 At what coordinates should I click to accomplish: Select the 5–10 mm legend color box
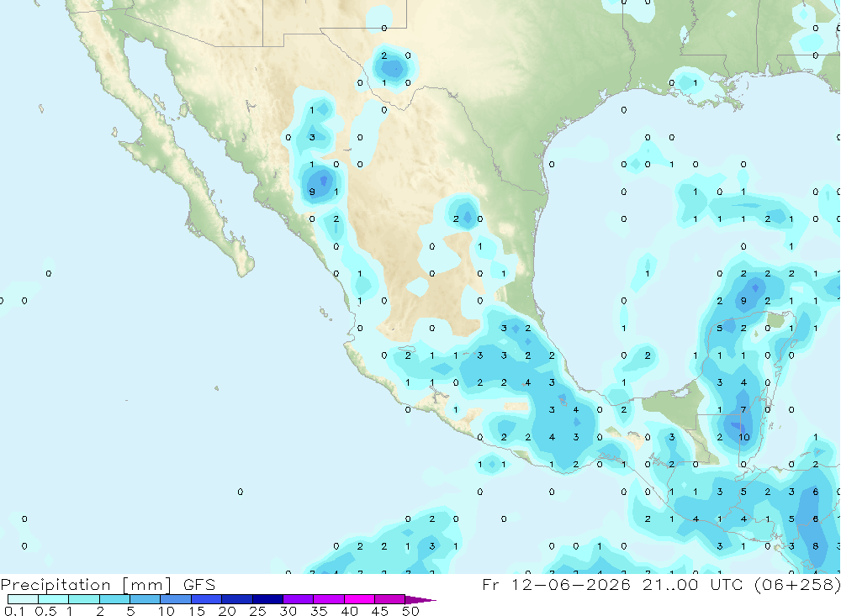(145, 599)
